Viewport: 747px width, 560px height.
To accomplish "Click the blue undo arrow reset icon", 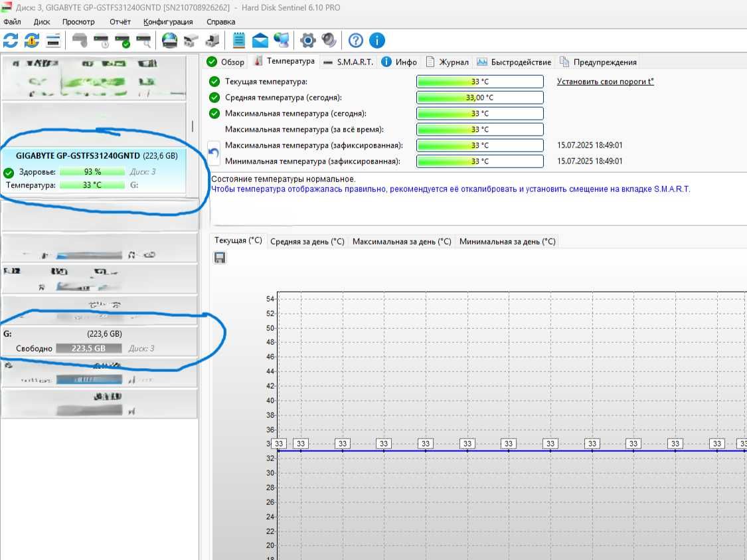I will pos(214,153).
